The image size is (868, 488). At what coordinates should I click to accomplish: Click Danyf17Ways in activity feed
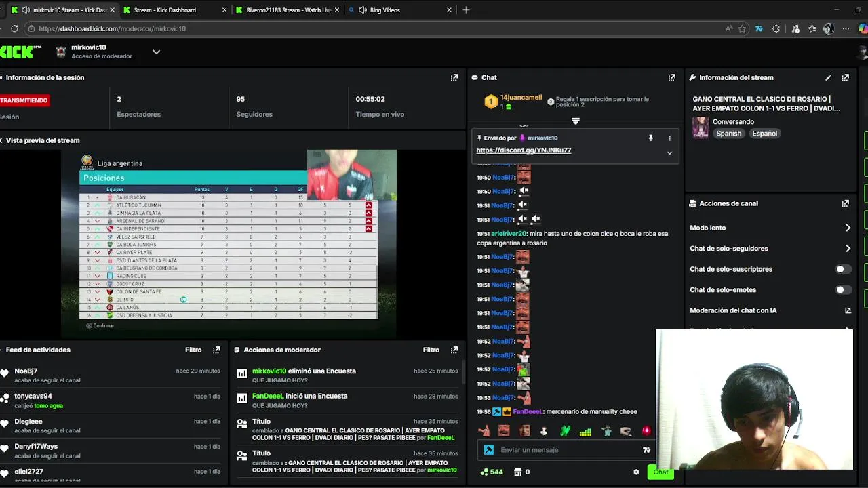click(36, 447)
